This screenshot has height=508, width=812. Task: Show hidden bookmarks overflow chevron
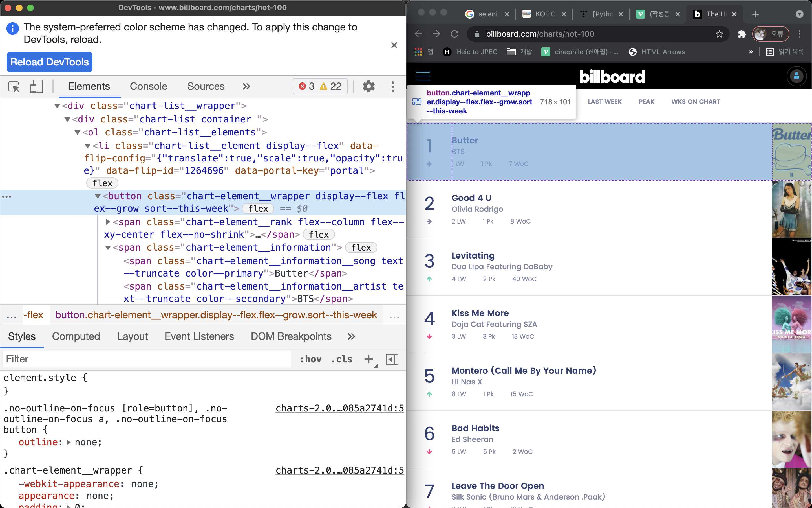coord(751,52)
